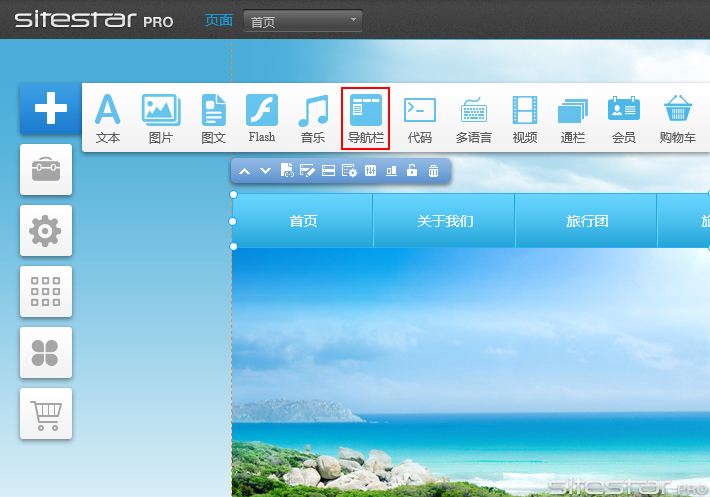Click the 旅行团 navigation menu item
The height and width of the screenshot is (497, 710).
pos(586,221)
